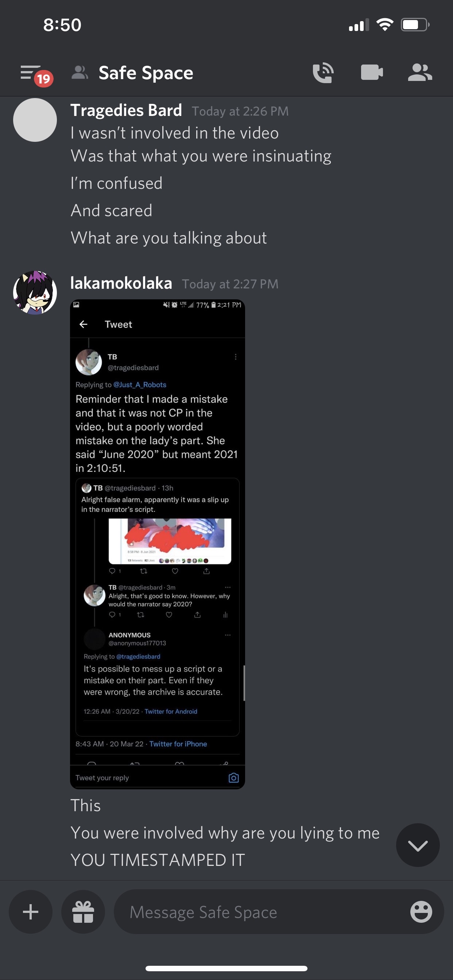This screenshot has height=980, width=453.
Task: Open lakamokolaka's avatar profile
Action: click(35, 292)
